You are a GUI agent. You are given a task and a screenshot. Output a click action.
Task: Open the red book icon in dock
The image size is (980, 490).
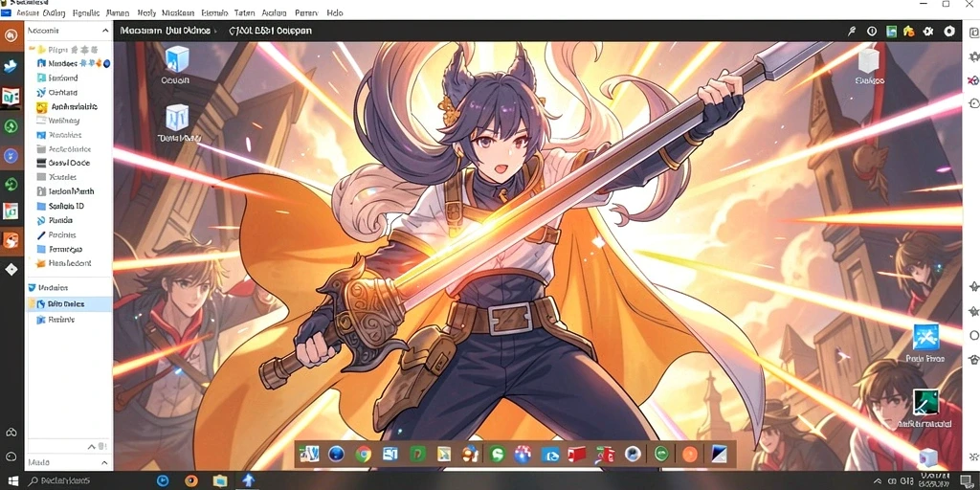coord(576,454)
